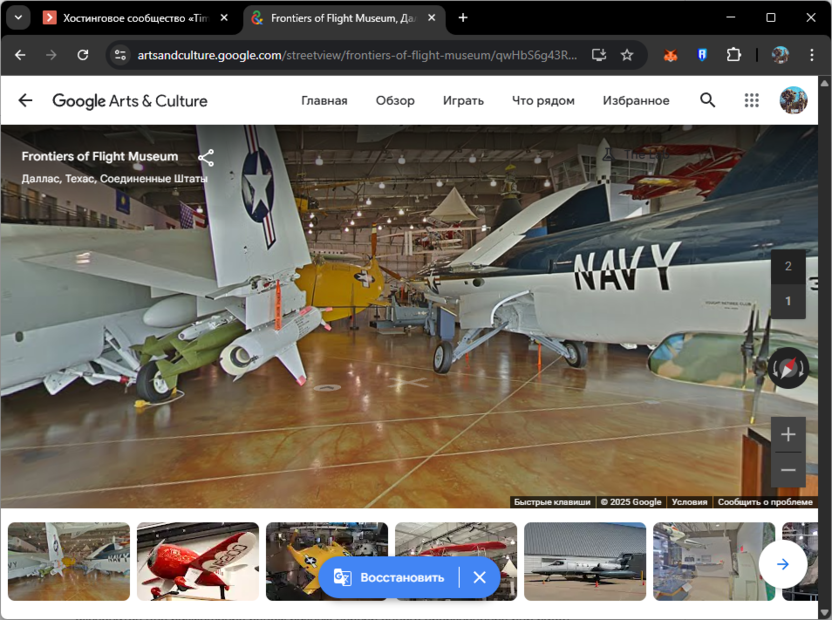Screen dimensions: 832x620
Task: Open the Bitwarden shield extension
Action: [702, 55]
